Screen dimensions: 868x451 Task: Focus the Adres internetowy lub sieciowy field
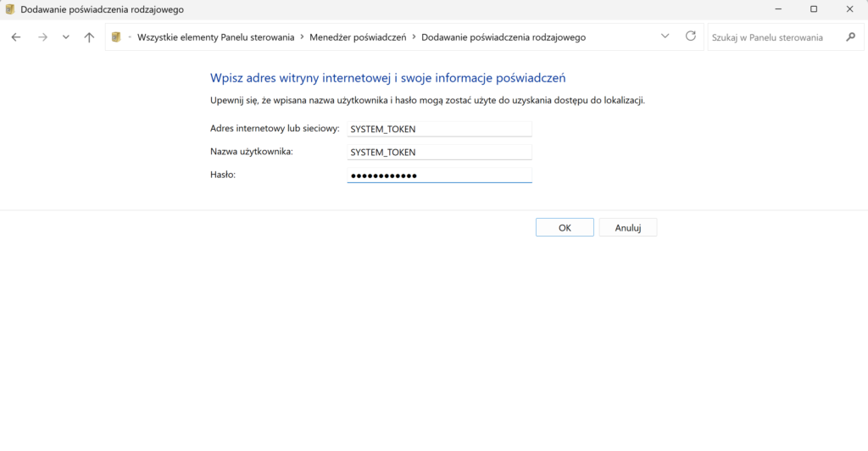[439, 129]
